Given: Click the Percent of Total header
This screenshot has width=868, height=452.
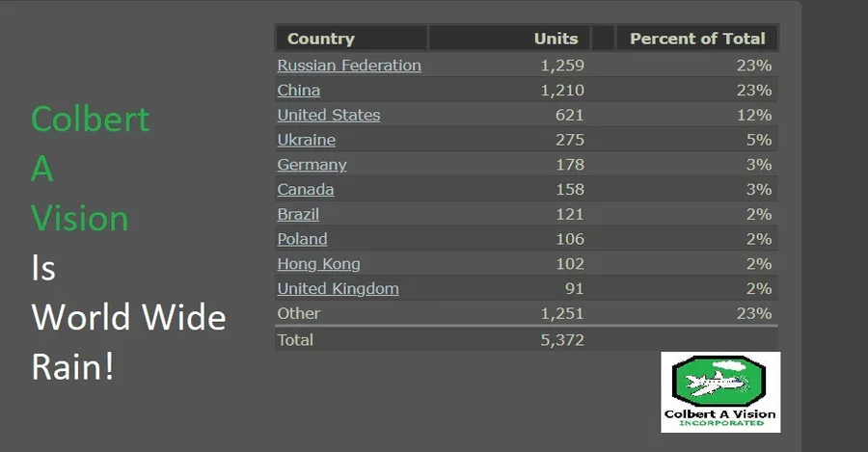Looking at the screenshot, I should point(696,39).
